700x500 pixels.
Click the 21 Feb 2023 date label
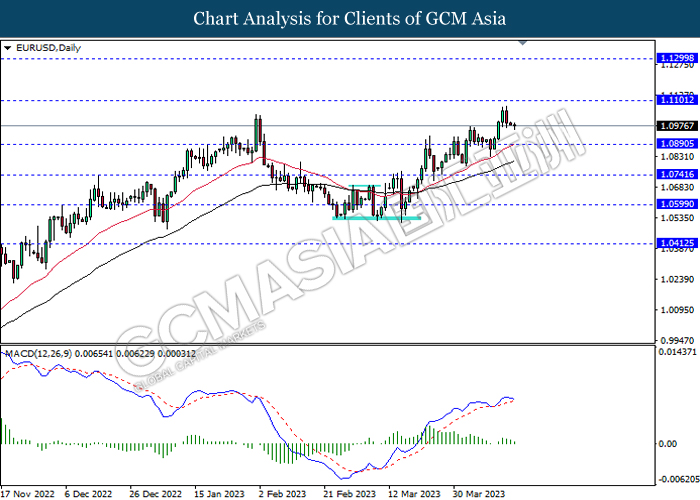(x=350, y=494)
